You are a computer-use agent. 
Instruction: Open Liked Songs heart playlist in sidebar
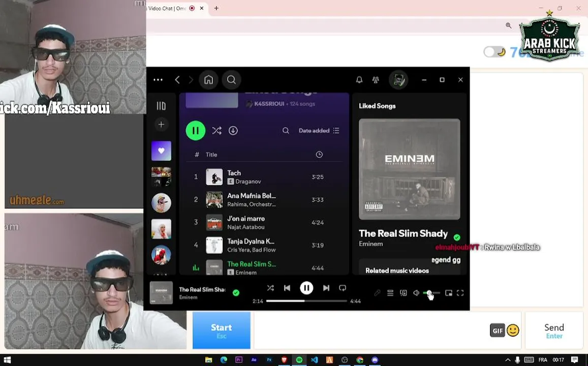[x=161, y=151]
